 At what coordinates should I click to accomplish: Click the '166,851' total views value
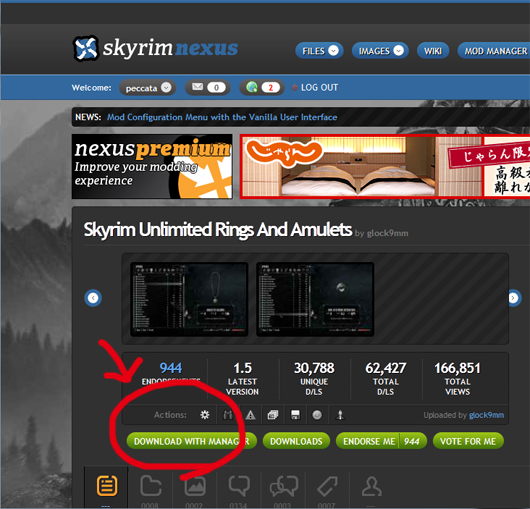click(457, 368)
